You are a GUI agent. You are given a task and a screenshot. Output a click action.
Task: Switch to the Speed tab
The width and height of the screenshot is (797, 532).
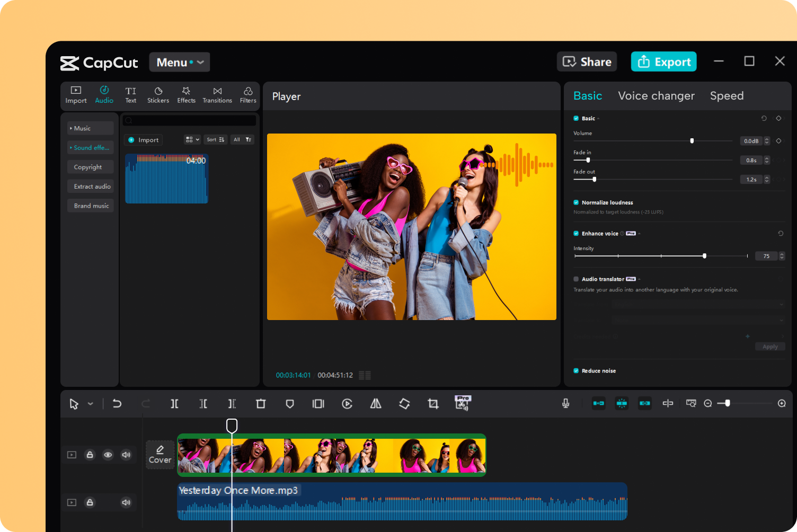pyautogui.click(x=727, y=96)
